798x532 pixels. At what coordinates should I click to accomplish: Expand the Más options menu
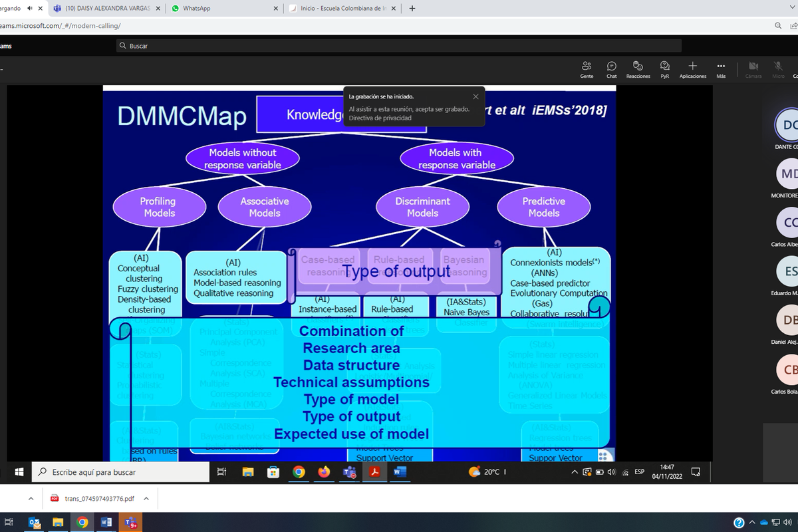[721, 68]
